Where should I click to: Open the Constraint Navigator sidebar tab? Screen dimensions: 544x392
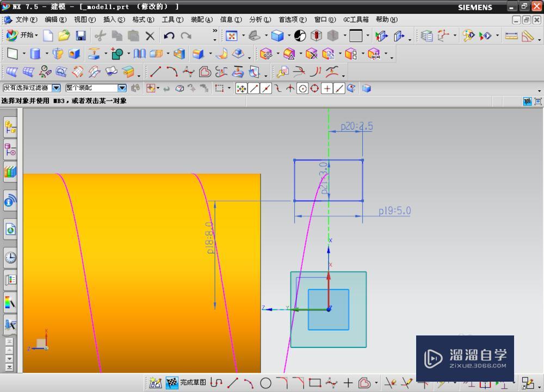pyautogui.click(x=10, y=150)
